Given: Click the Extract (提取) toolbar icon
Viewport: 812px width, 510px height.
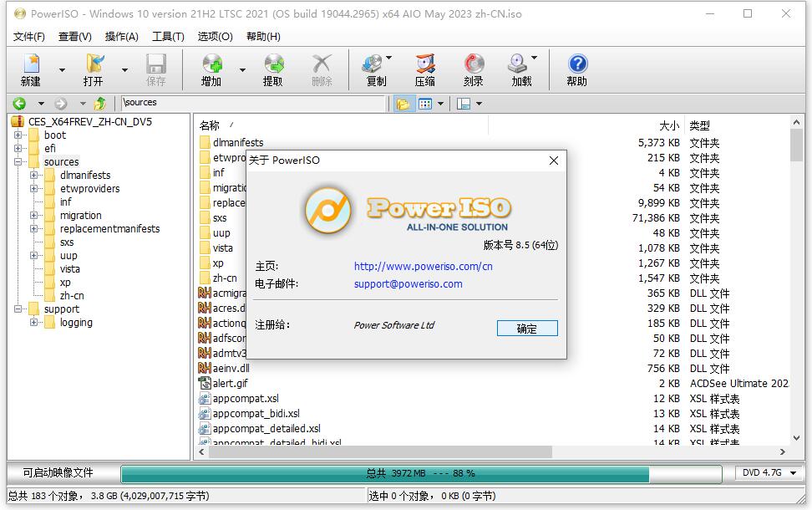Looking at the screenshot, I should click(273, 64).
